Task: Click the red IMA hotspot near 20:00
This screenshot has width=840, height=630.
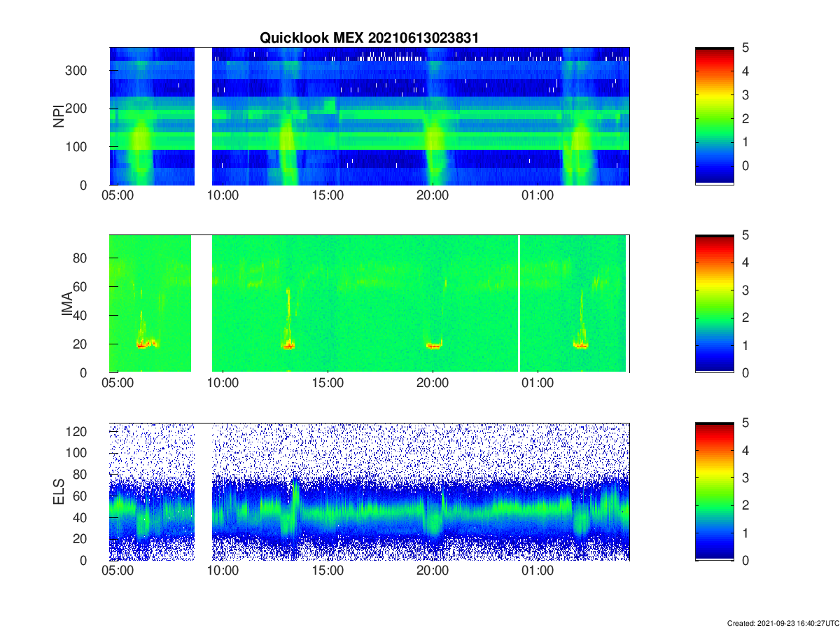Action: tap(434, 346)
